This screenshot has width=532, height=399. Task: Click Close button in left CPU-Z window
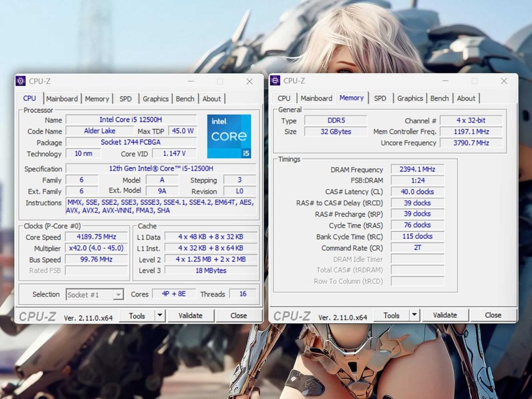[239, 316]
